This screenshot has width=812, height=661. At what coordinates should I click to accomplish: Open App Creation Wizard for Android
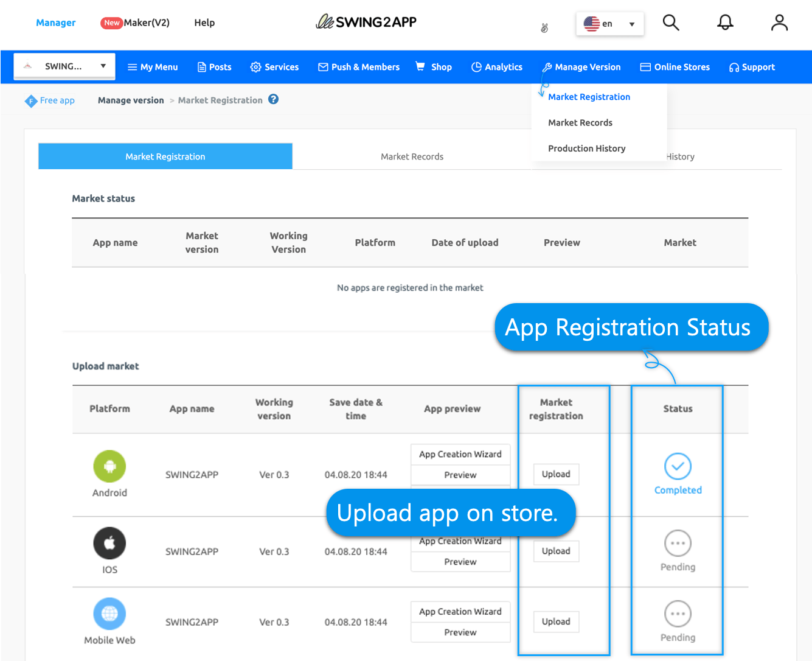point(460,454)
